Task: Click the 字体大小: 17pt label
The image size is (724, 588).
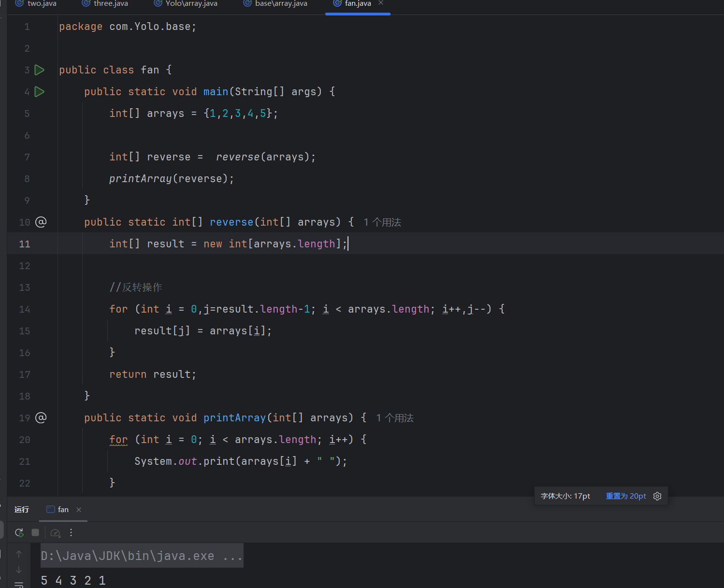Action: (565, 496)
